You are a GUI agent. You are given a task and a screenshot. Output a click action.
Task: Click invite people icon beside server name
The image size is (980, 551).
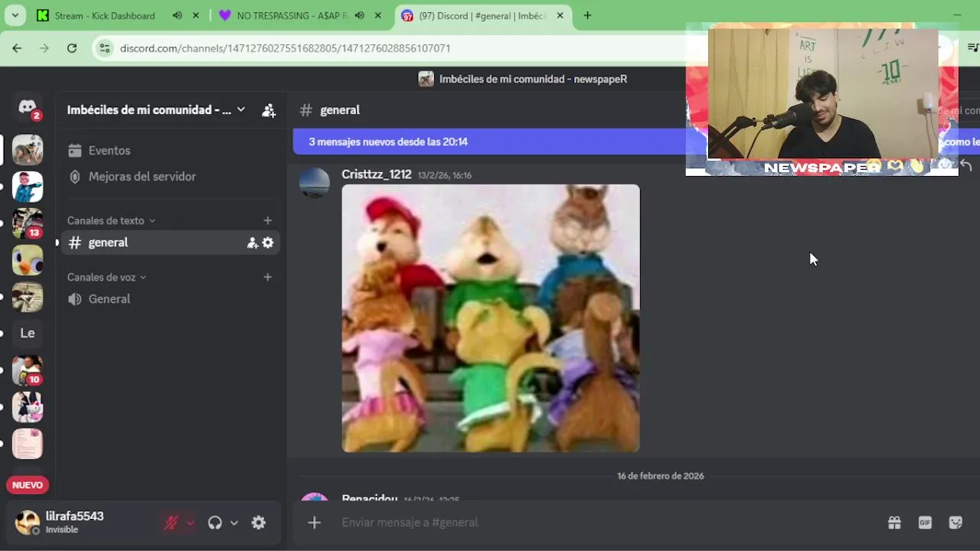click(269, 110)
